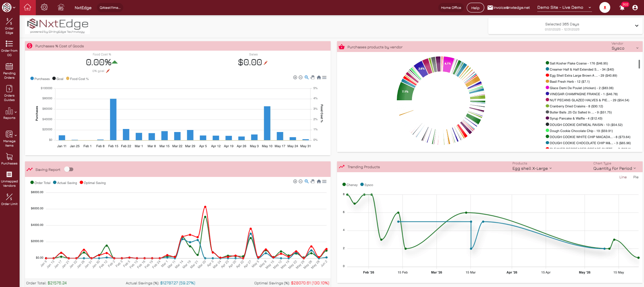Click the invoice@nxtedge.net email link
Viewport: 644px width, 287px height.
click(509, 7)
